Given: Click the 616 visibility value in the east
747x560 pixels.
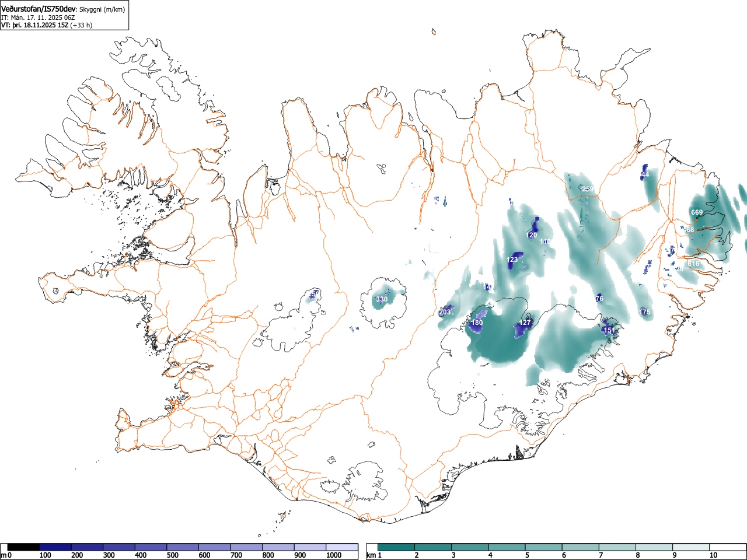Looking at the screenshot, I should click(693, 264).
